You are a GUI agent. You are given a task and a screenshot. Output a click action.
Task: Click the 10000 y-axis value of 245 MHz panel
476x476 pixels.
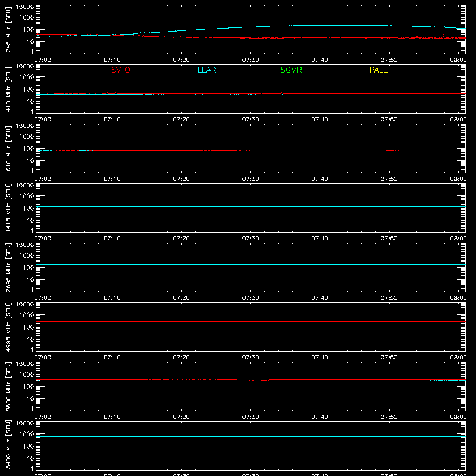coord(25,7)
